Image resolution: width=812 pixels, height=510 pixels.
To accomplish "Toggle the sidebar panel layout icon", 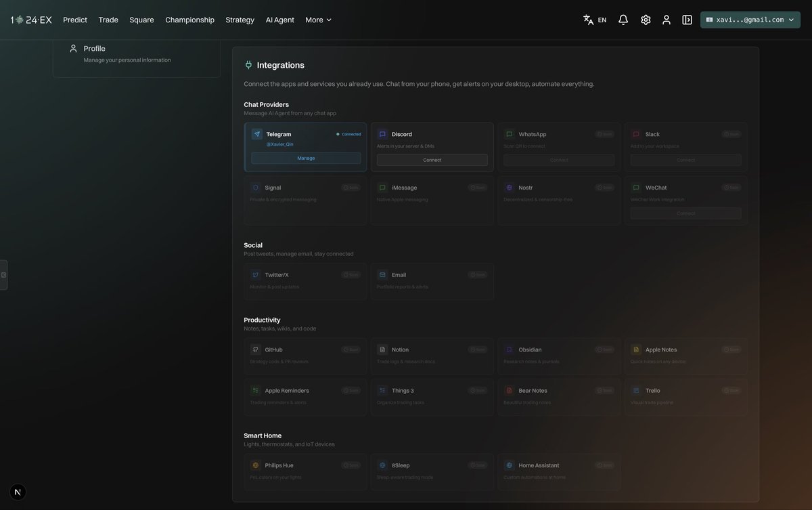I will [x=687, y=20].
